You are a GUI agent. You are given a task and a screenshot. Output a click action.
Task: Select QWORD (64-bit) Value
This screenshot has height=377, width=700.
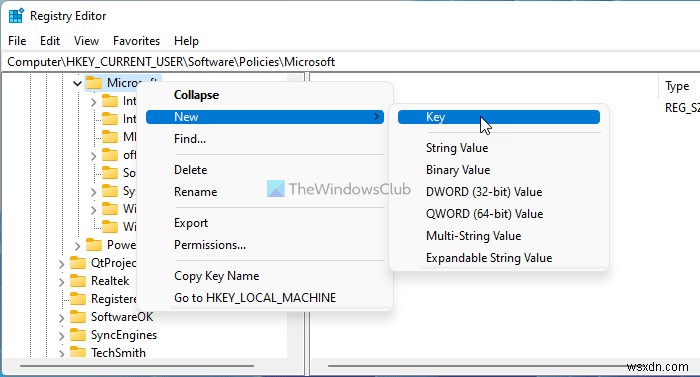(484, 214)
